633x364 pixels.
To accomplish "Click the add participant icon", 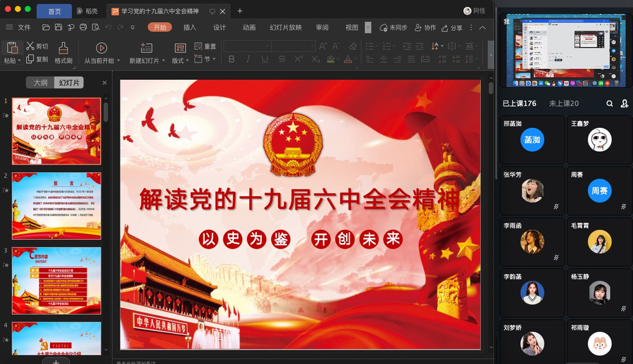I will pos(624,103).
